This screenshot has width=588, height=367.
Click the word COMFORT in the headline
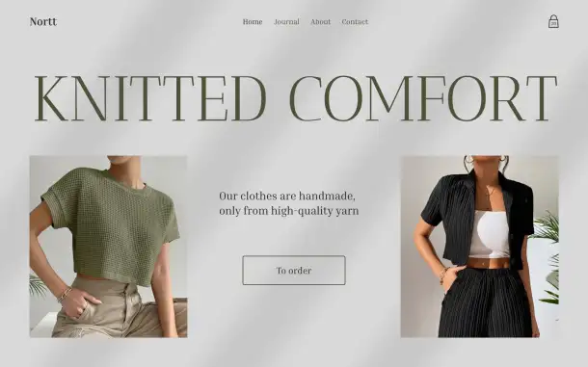click(423, 98)
